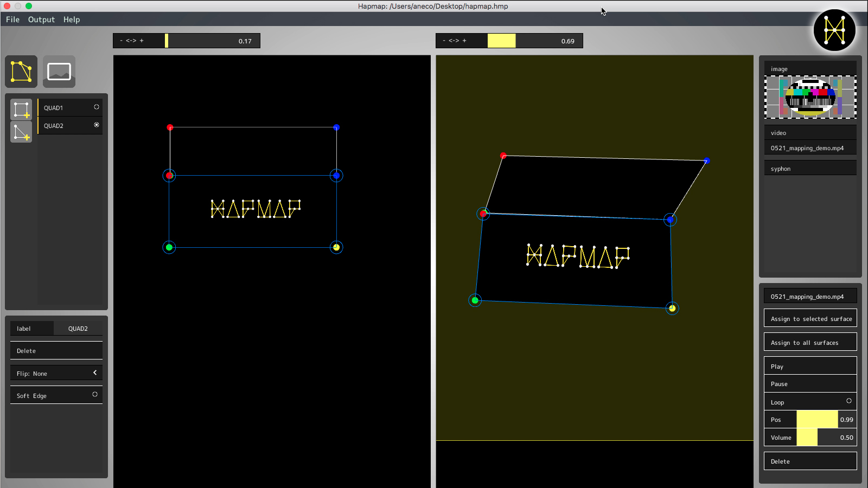Image resolution: width=868 pixels, height=488 pixels.
Task: Click the add triangle surface icon
Action: [21, 132]
